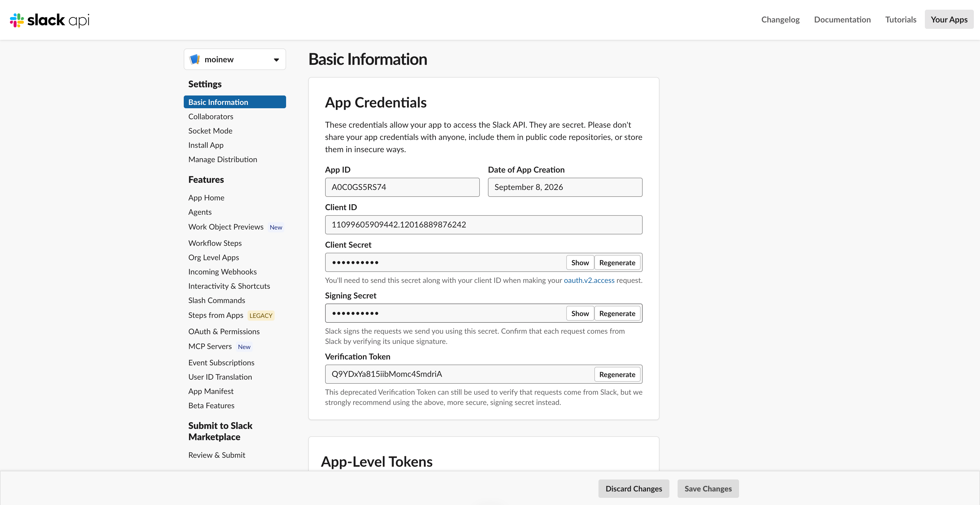Click the New badge beside Work Object Previews

[x=276, y=227]
